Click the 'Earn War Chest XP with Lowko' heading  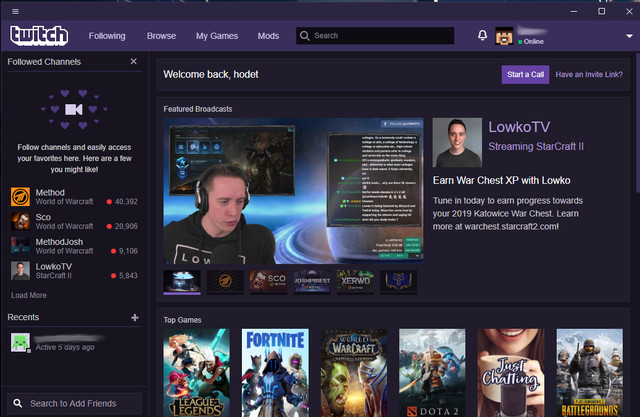pos(502,180)
